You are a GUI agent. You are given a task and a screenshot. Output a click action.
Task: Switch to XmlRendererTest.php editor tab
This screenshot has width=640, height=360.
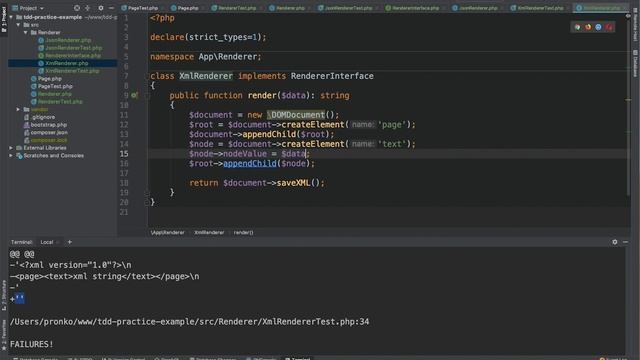537,8
